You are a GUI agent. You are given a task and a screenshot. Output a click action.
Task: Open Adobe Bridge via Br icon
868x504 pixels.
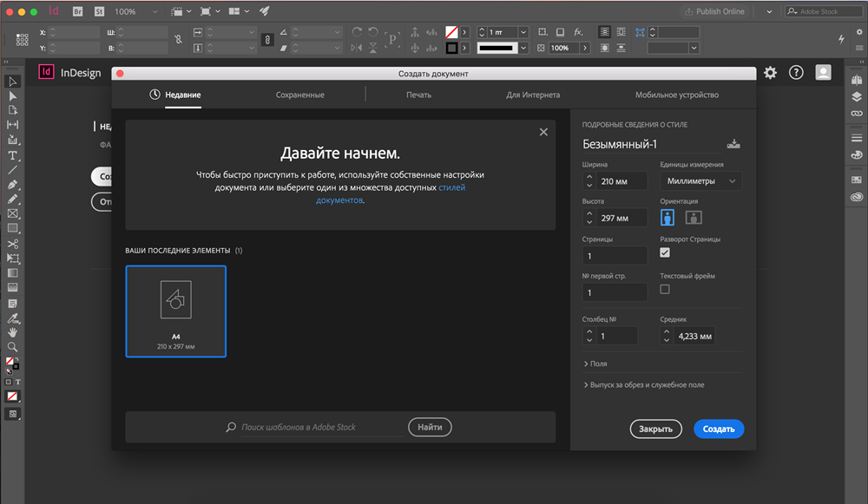point(77,11)
